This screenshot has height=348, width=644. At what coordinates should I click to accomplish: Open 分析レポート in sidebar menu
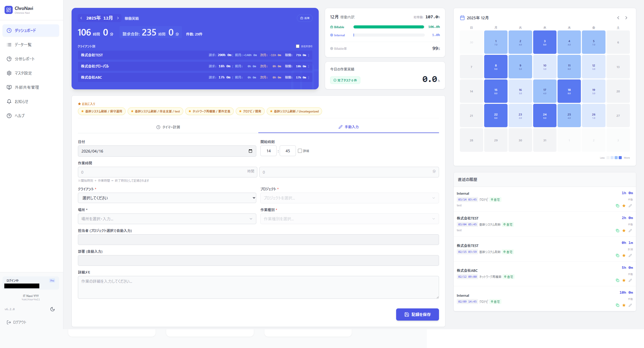[x=24, y=59]
